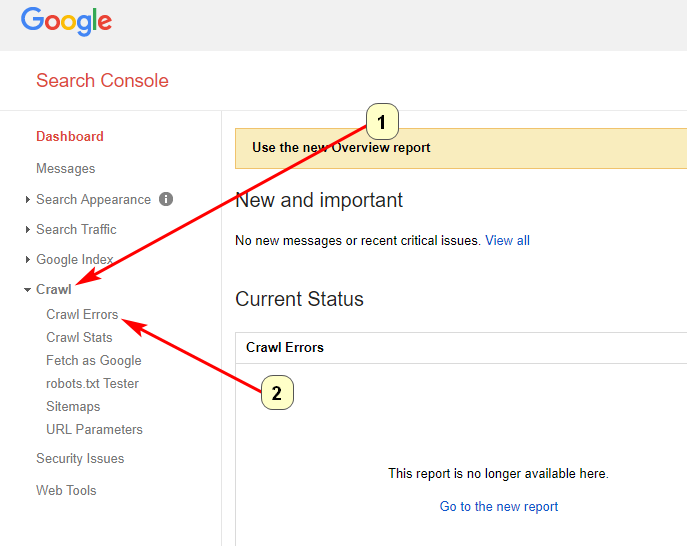Open Fetch as Google tool
This screenshot has width=687, height=546.
(x=94, y=361)
